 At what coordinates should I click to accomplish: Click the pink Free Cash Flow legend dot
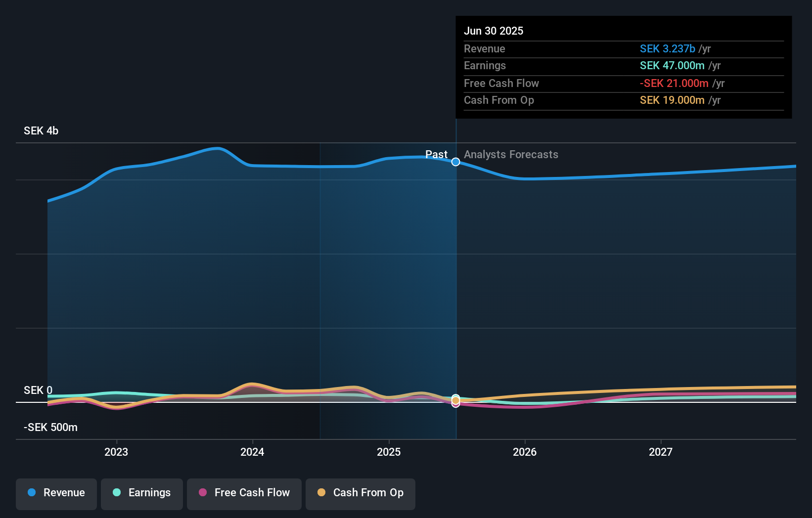pyautogui.click(x=203, y=493)
